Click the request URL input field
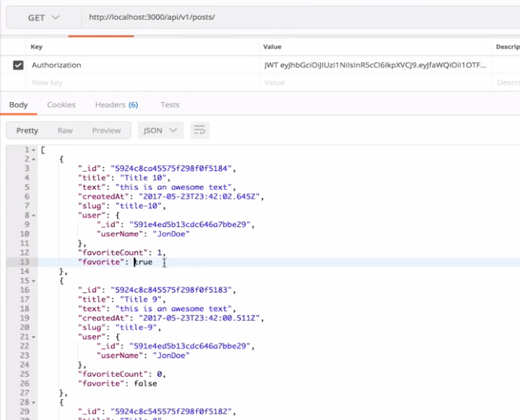Image resolution: width=520 pixels, height=420 pixels. (x=295, y=17)
